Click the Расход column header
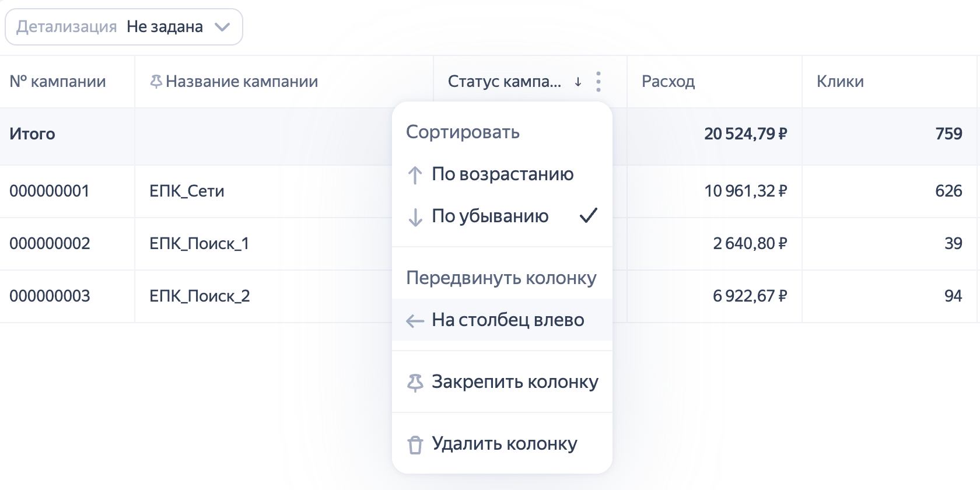980x490 pixels. 668,82
